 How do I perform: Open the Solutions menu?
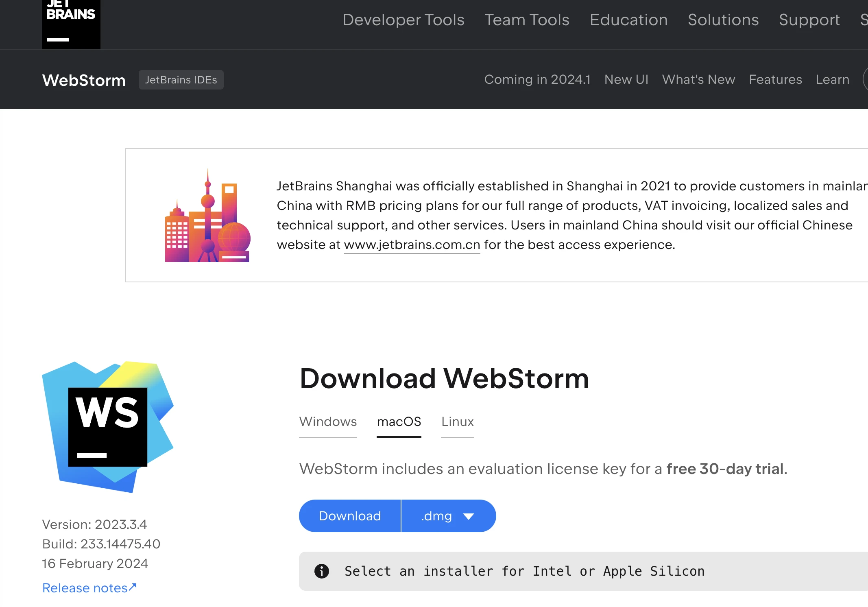(723, 20)
